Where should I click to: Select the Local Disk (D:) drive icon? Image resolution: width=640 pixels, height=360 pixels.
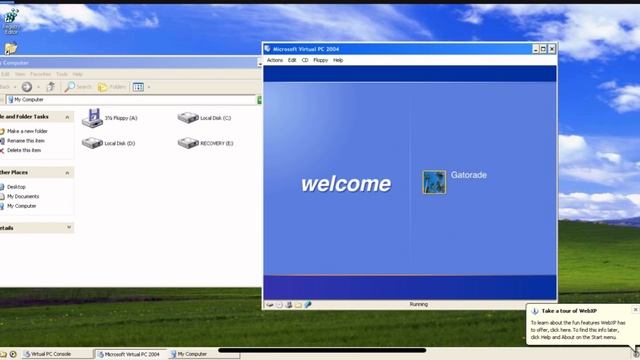click(92, 143)
